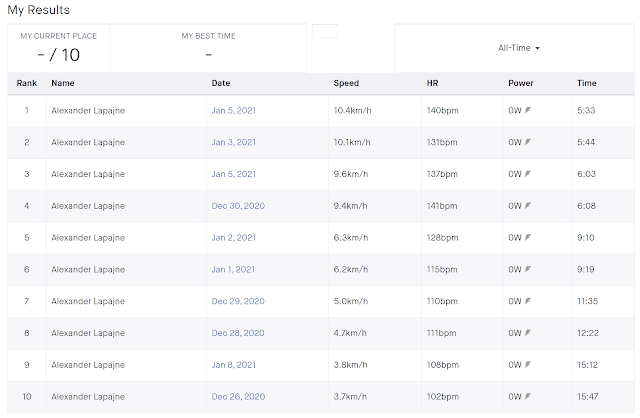Image resolution: width=640 pixels, height=418 pixels.
Task: Click the power lightning icon in rank 9 row
Action: point(528,365)
